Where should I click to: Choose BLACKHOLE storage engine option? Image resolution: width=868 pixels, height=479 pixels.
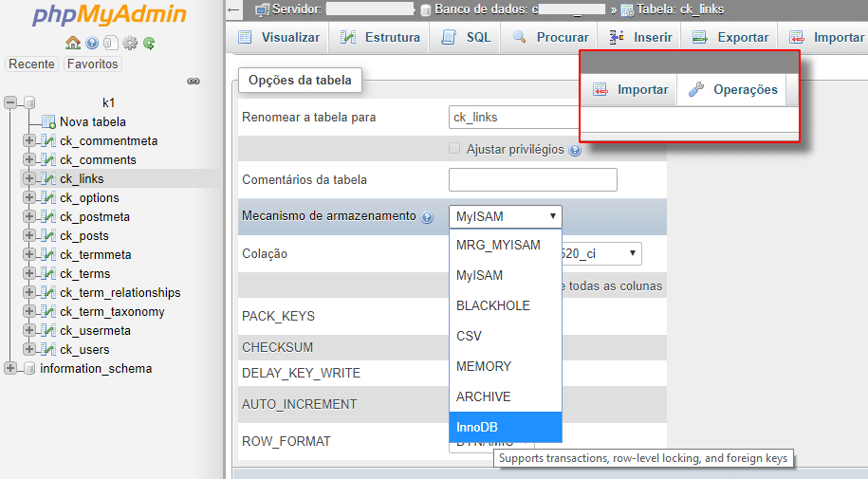pos(506,305)
